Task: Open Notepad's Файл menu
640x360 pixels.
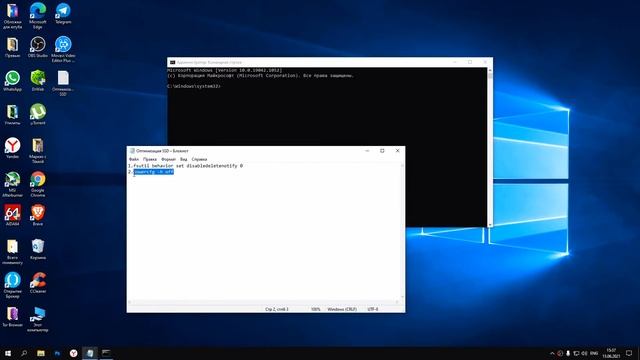Action: (134, 159)
